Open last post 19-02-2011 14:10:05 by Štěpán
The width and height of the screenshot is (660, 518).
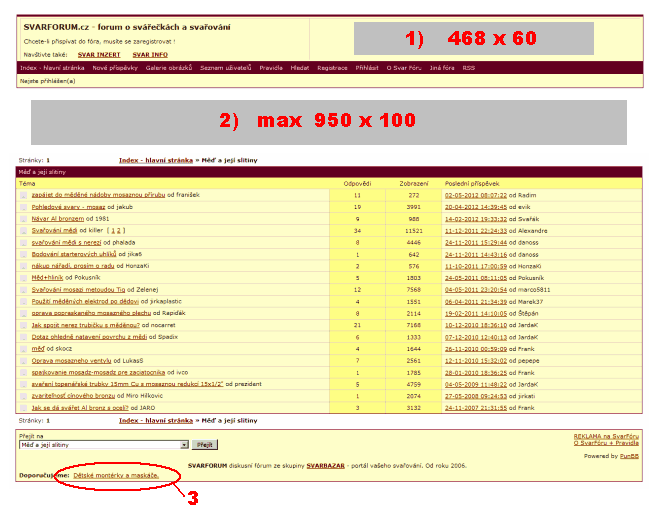click(476, 313)
